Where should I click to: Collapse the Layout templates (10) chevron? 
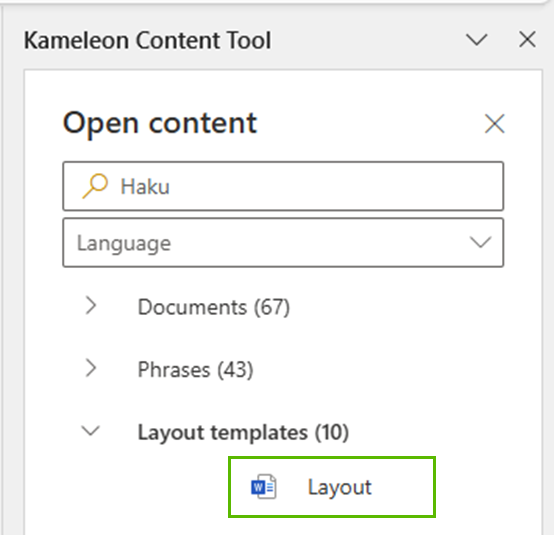91,431
